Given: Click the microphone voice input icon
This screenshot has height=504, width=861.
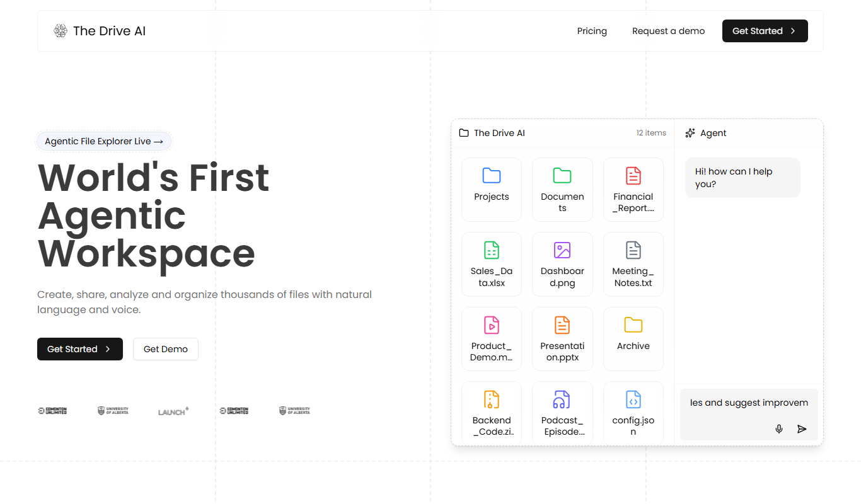Looking at the screenshot, I should [x=779, y=429].
